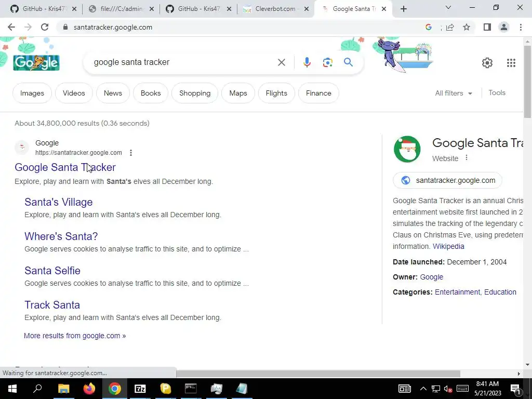Bookmark this page with star icon
The height and width of the screenshot is (399, 532).
click(x=467, y=27)
